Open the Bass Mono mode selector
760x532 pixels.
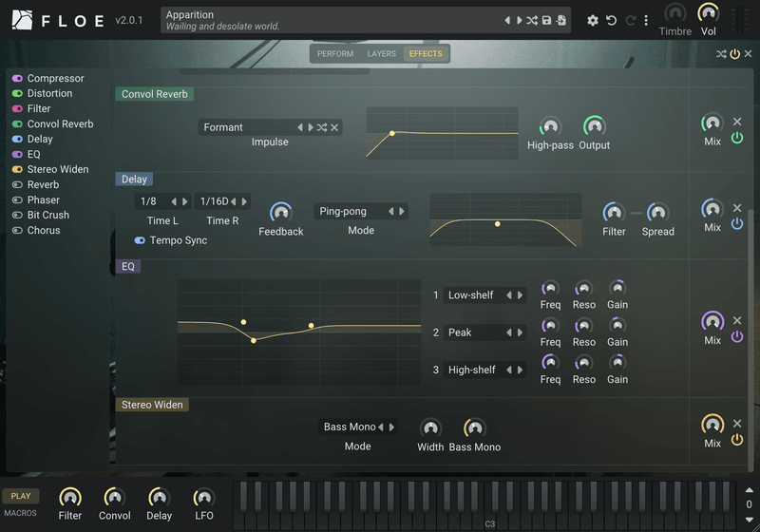[358, 427]
